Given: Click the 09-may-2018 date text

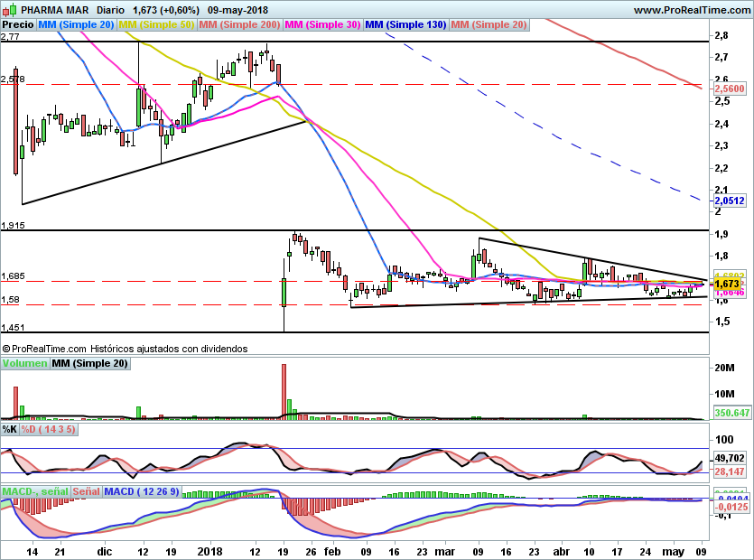Looking at the screenshot, I should [x=238, y=10].
